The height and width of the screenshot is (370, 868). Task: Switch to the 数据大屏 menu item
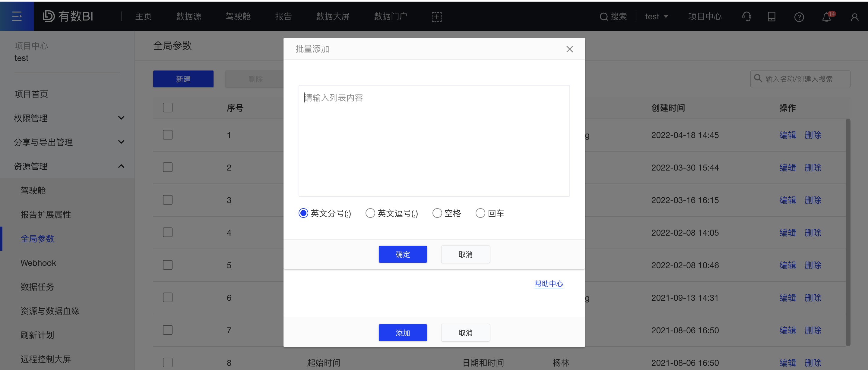pos(333,16)
